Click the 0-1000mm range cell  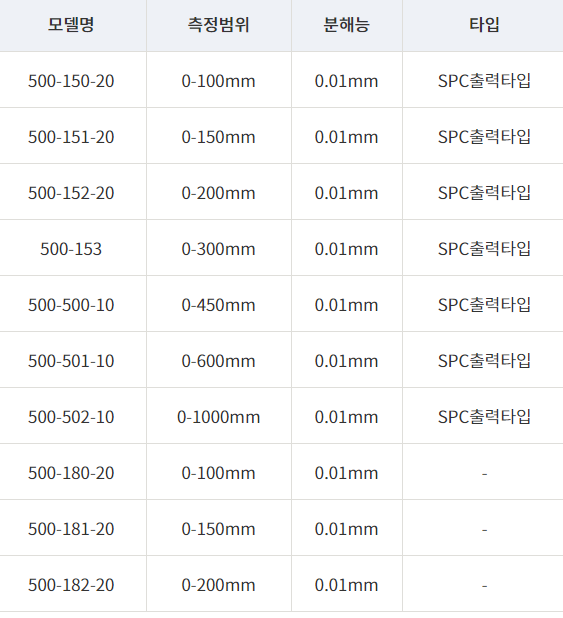point(219,417)
